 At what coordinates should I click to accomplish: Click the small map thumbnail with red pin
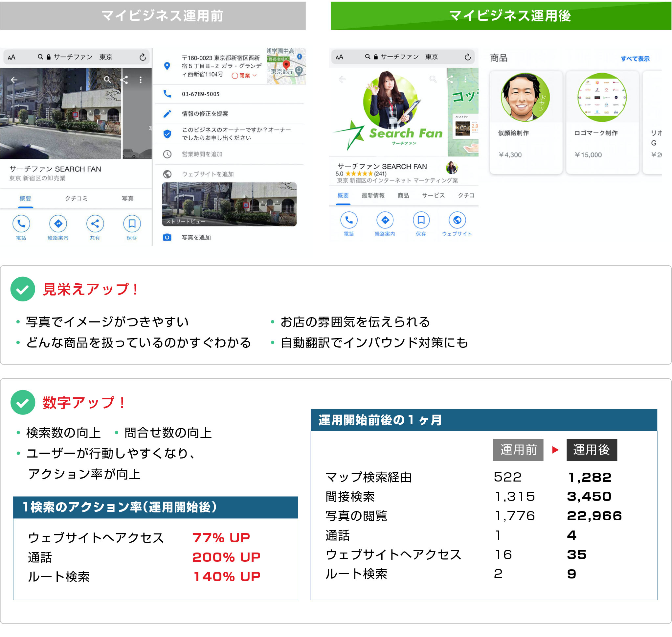tap(286, 66)
